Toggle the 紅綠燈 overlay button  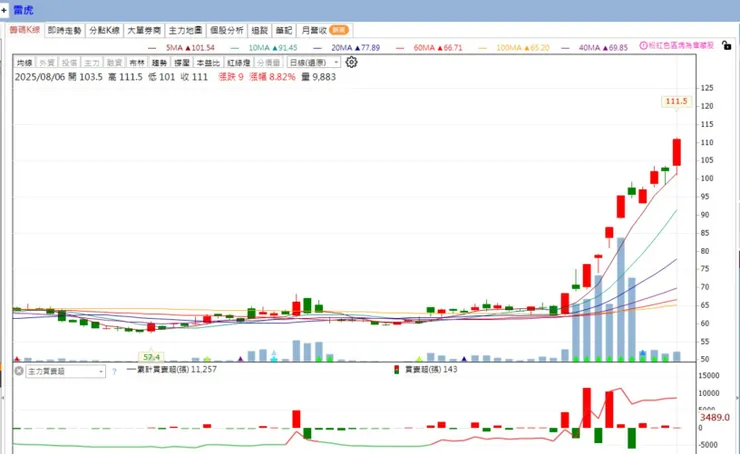(x=238, y=62)
